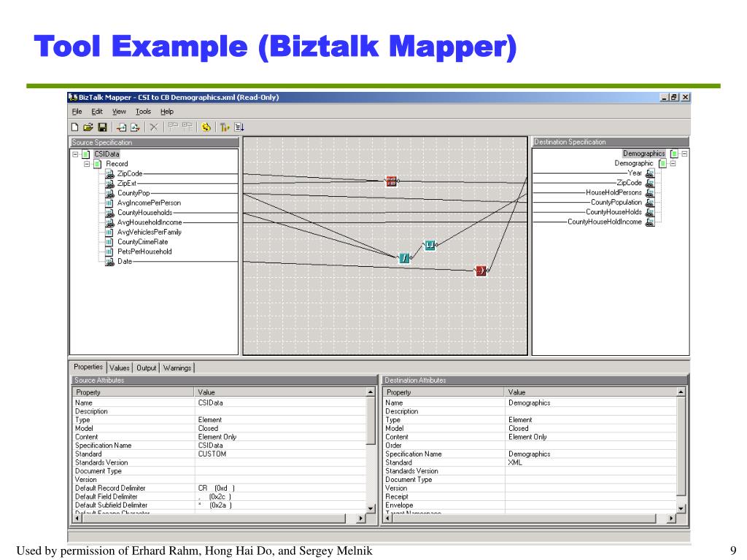Click Property column header in Destination Attributes
This screenshot has width=747, height=560.
coord(444,392)
